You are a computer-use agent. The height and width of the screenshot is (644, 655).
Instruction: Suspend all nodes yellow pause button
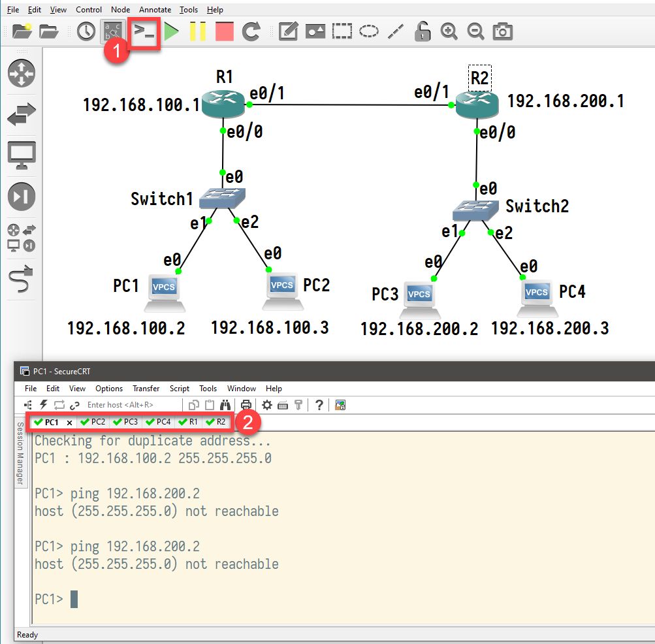[198, 31]
